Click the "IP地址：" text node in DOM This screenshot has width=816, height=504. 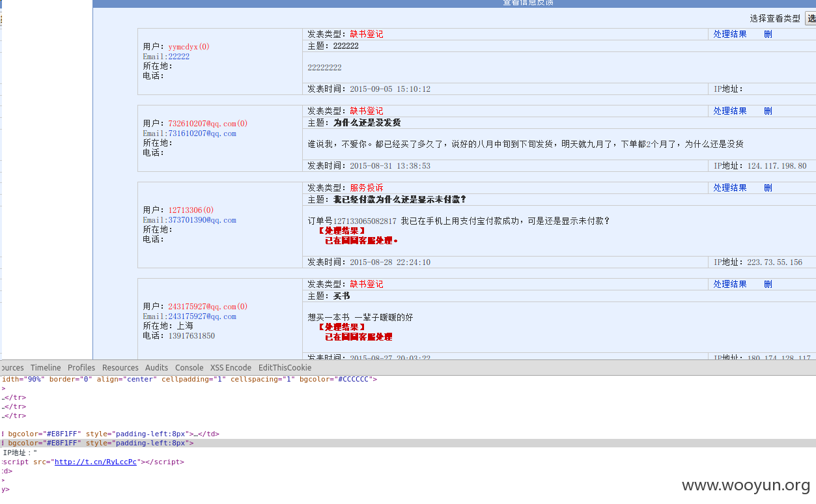tap(20, 453)
